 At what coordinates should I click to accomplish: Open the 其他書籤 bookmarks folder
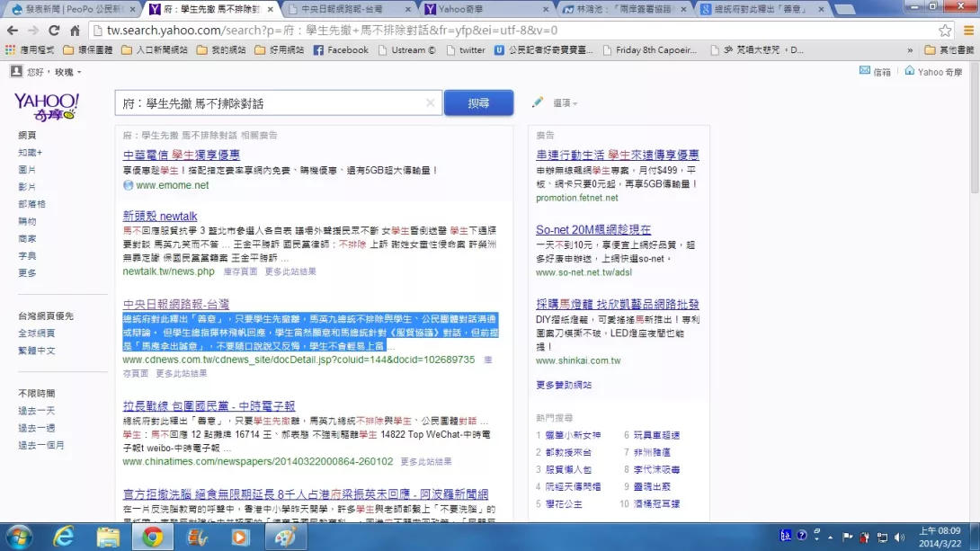(949, 50)
